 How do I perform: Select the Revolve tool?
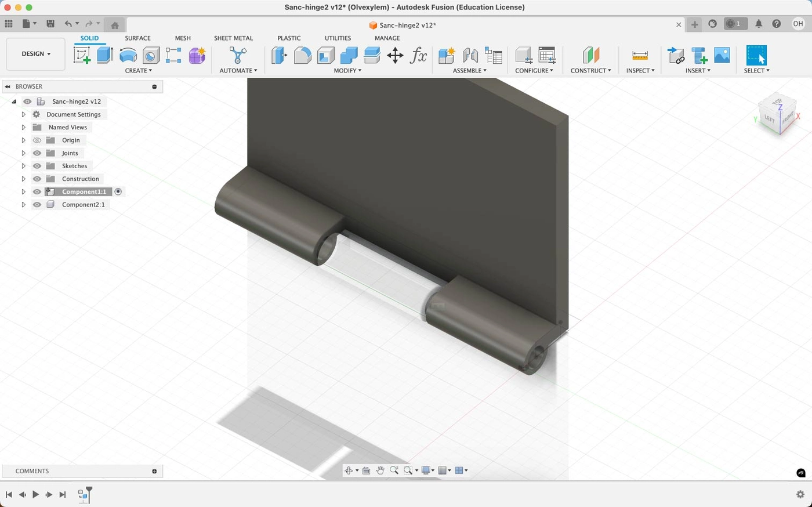[x=128, y=56]
